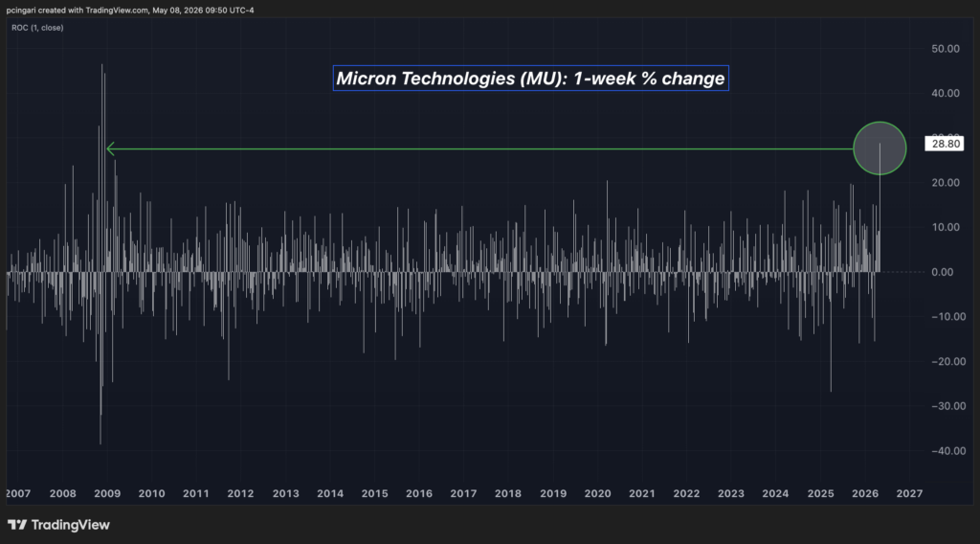Click the 40.00 value on the price scale

click(x=945, y=93)
